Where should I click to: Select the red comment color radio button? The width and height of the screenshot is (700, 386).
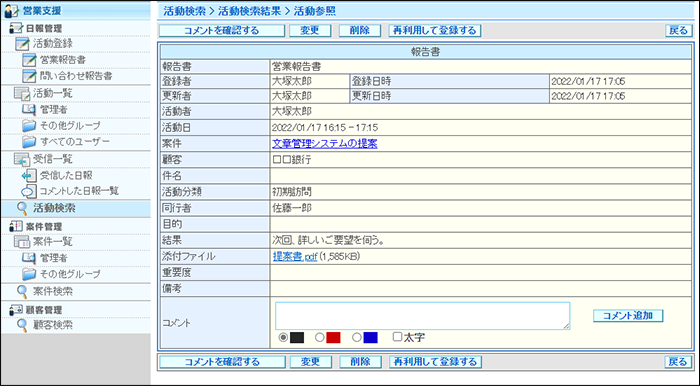point(319,338)
